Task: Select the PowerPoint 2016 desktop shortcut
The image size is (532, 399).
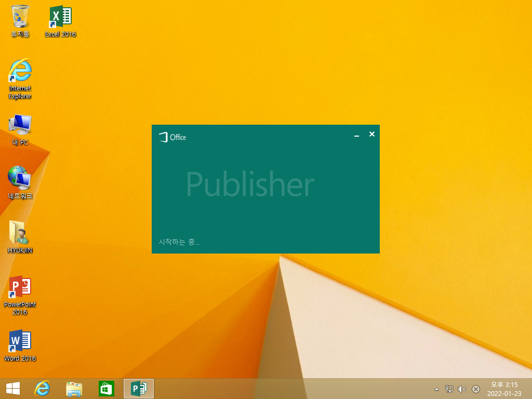Action: (x=20, y=296)
